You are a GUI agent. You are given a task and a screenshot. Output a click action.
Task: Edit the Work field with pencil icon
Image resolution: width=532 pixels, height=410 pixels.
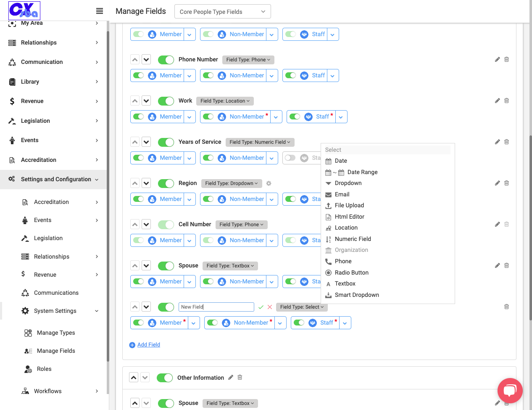pyautogui.click(x=497, y=101)
